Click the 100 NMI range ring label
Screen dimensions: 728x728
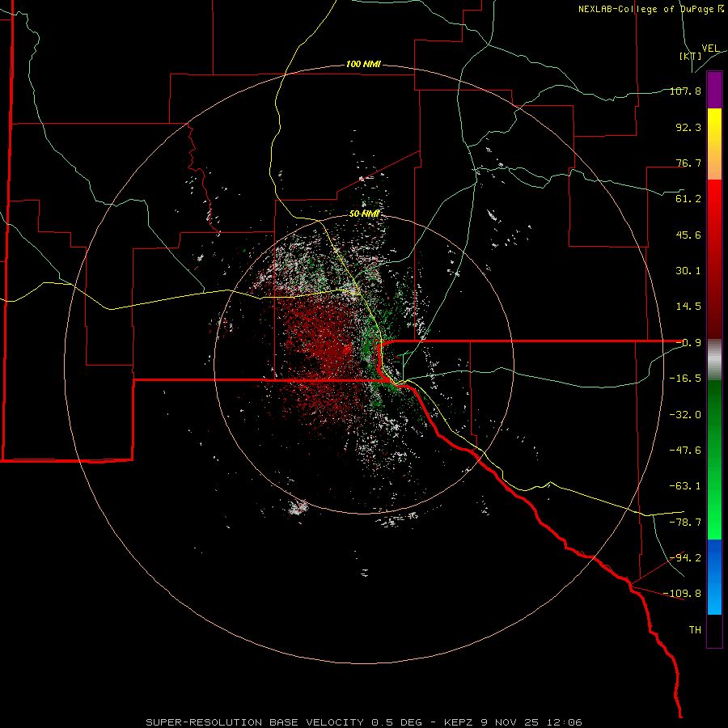363,64
